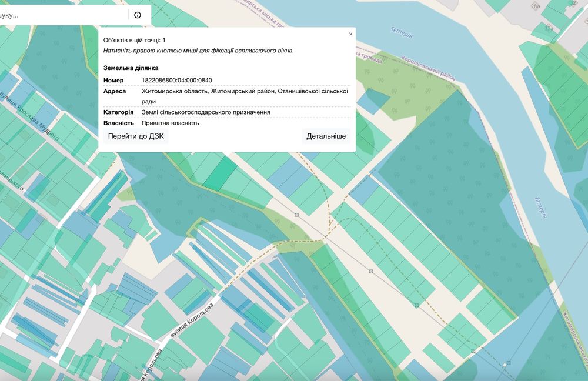
Task: Click the address text 'Житомирська область'
Action: pos(175,91)
